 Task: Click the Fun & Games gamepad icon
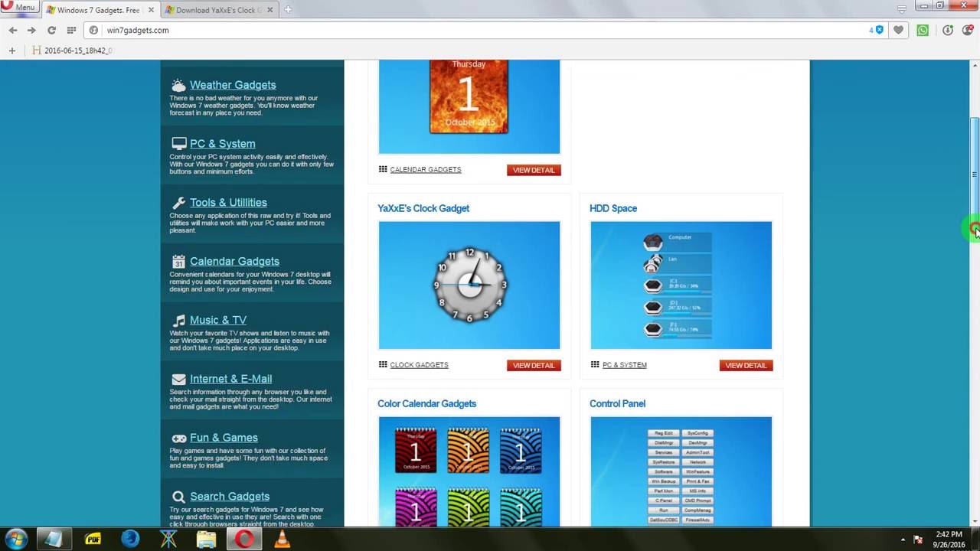(178, 438)
